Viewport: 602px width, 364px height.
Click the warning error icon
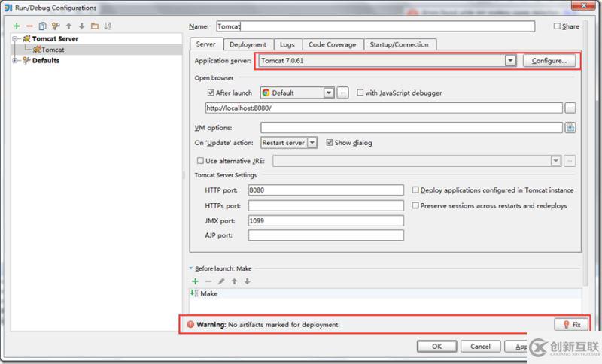190,324
